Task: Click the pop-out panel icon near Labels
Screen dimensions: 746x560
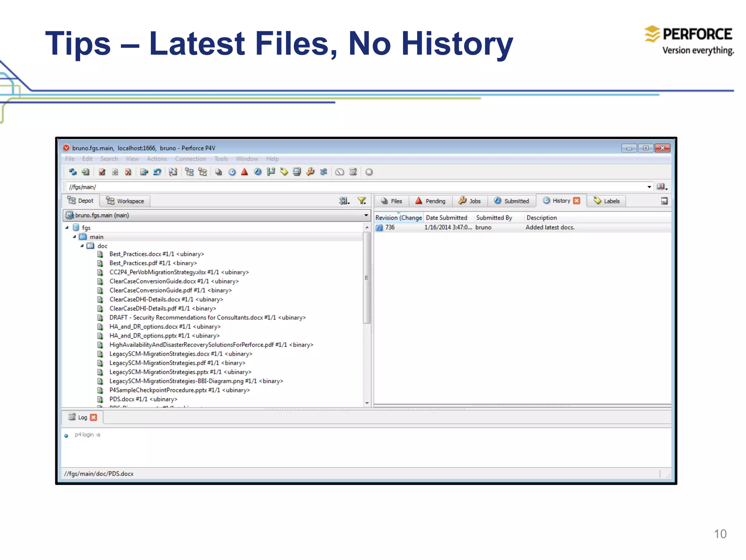Action: click(x=664, y=201)
